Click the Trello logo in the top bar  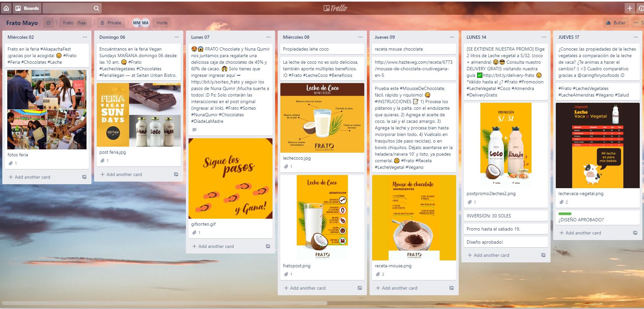click(x=335, y=8)
